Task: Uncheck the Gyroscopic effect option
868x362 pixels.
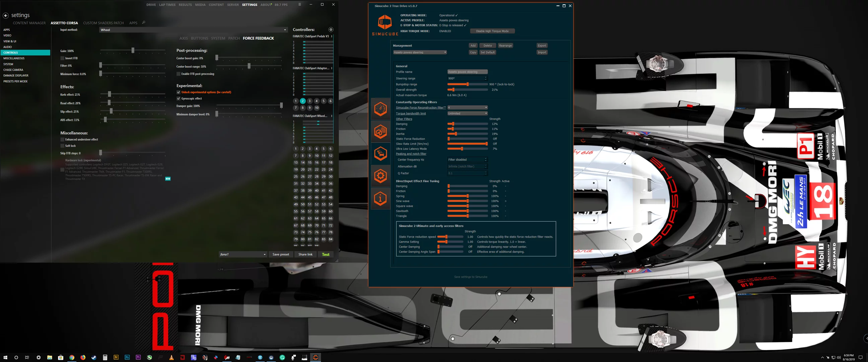Action: [x=178, y=99]
